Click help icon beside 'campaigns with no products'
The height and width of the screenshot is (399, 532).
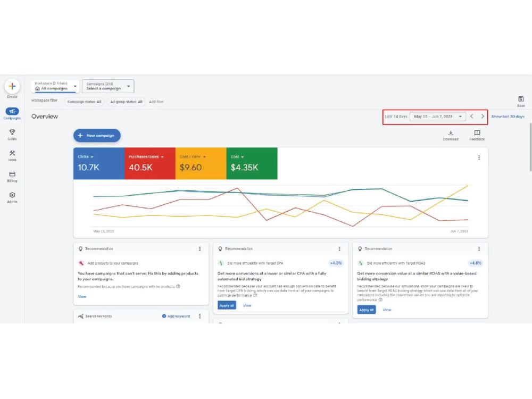tap(178, 286)
